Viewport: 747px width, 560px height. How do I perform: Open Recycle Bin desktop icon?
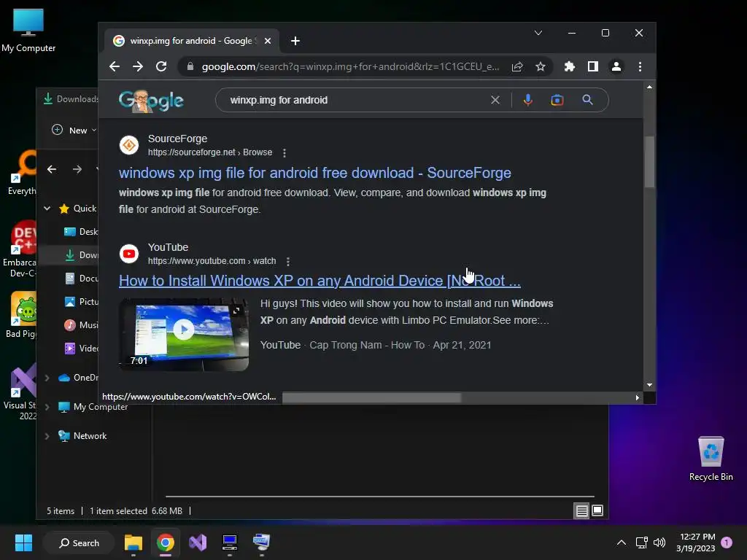point(711,458)
